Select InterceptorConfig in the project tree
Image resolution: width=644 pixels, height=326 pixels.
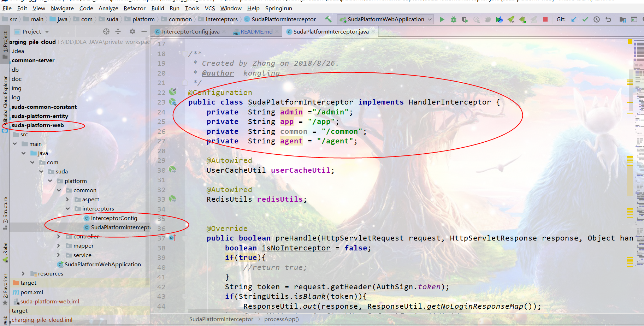point(114,218)
